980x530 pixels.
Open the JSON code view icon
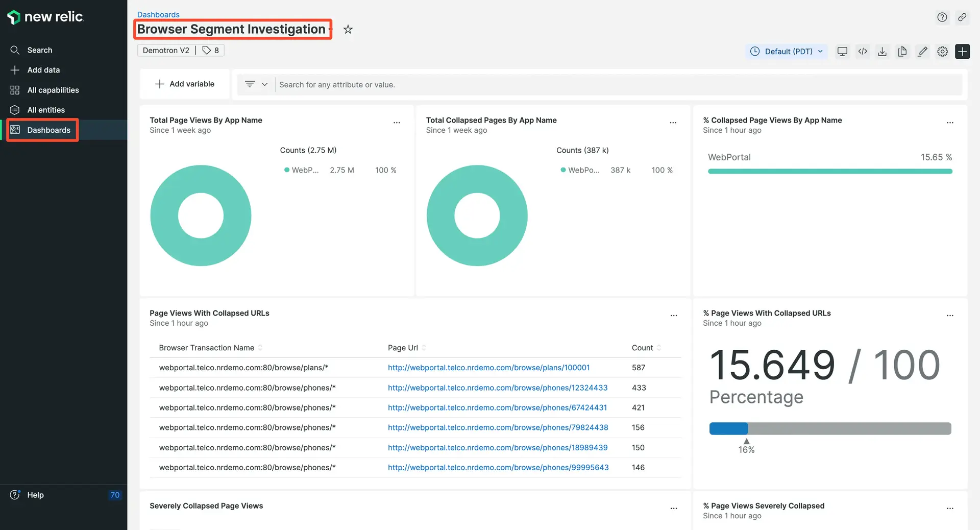(863, 52)
